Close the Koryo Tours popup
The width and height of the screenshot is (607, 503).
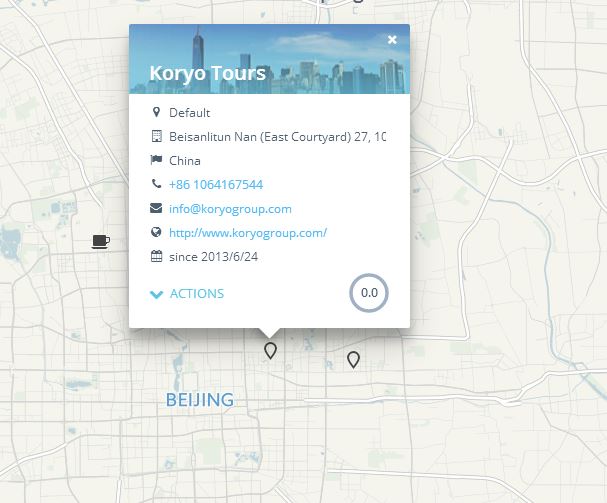coord(392,39)
